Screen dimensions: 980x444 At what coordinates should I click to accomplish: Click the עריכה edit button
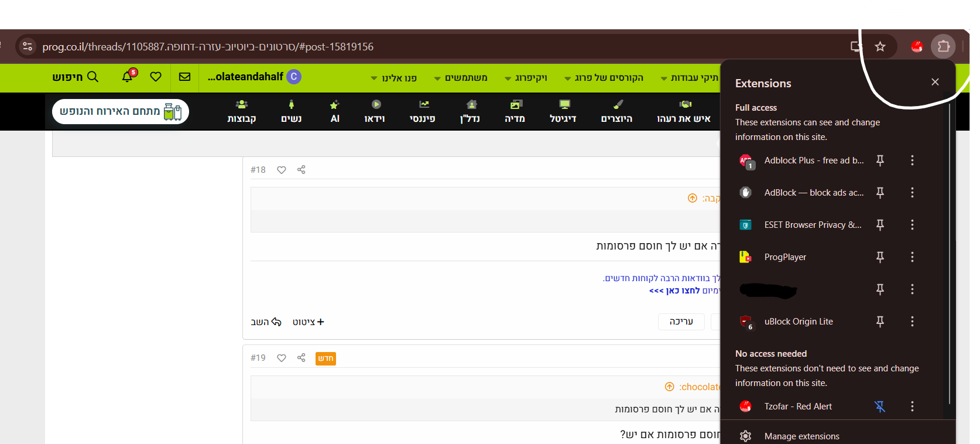point(681,322)
